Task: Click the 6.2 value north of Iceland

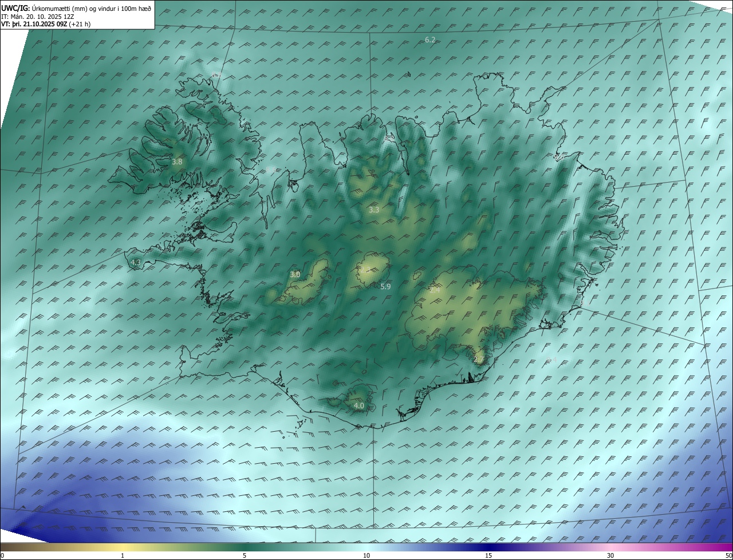Action: pyautogui.click(x=430, y=40)
